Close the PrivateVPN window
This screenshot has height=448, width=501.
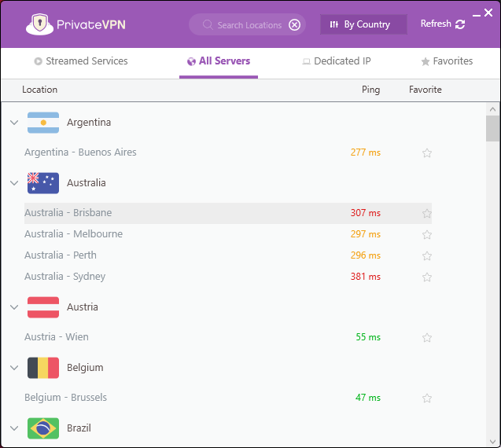pyautogui.click(x=488, y=13)
